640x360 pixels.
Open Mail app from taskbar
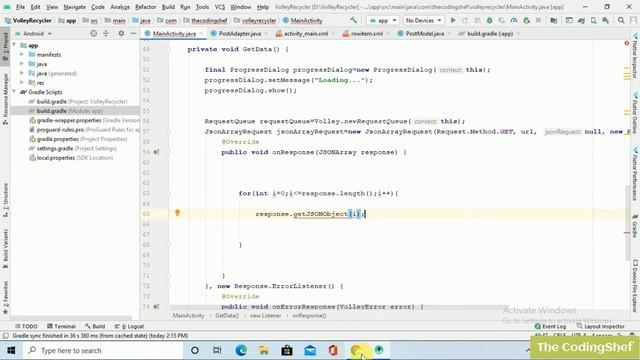[310, 350]
